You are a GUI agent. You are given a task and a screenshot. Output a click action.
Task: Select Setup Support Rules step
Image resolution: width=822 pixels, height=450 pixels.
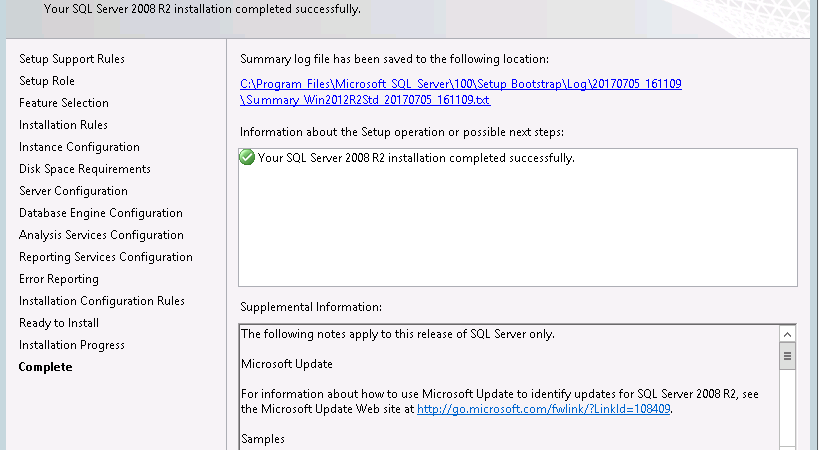click(72, 59)
